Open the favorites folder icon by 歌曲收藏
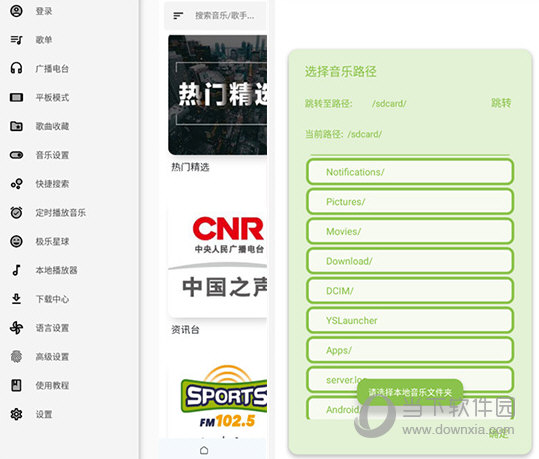 click(x=16, y=126)
